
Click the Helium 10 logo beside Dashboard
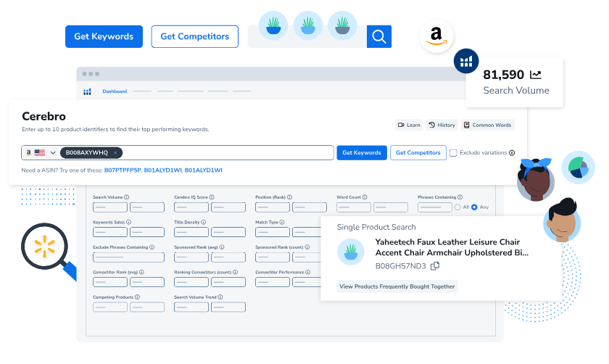coord(87,91)
